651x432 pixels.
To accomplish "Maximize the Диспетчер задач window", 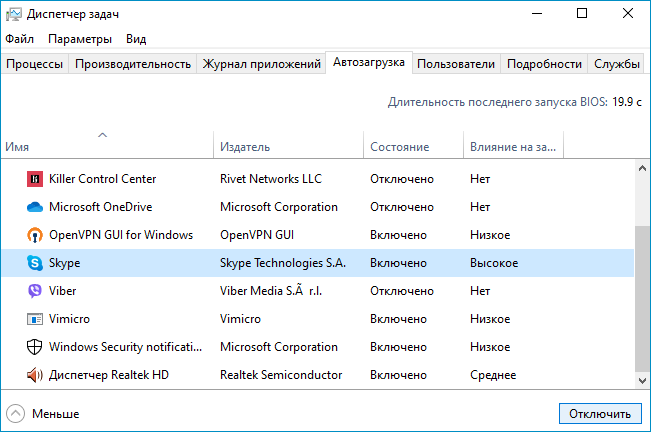I will [x=582, y=14].
